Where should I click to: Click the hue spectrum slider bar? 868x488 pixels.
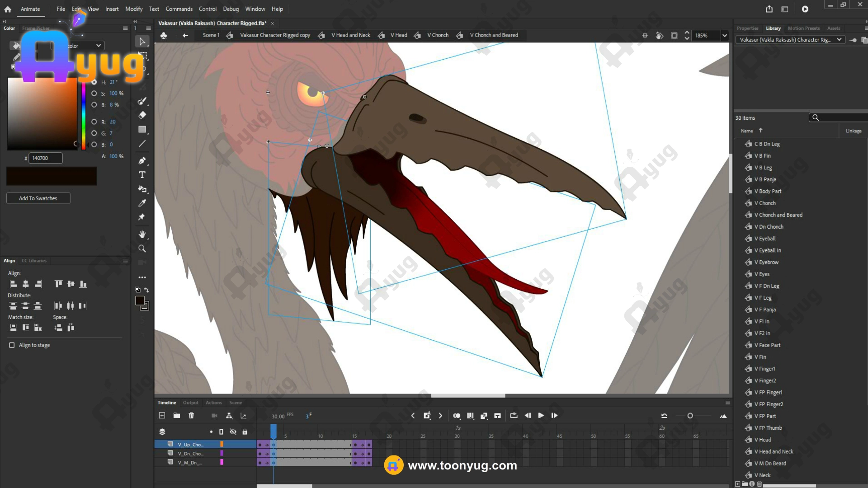click(84, 117)
